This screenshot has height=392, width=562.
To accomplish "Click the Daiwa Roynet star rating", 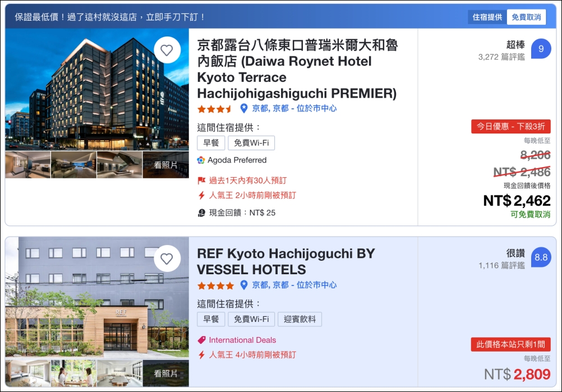I will coord(215,109).
